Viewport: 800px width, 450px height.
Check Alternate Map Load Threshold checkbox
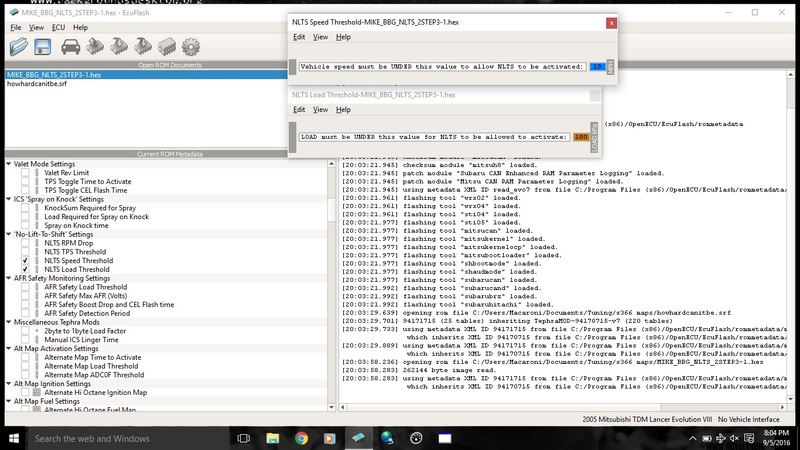[x=25, y=366]
